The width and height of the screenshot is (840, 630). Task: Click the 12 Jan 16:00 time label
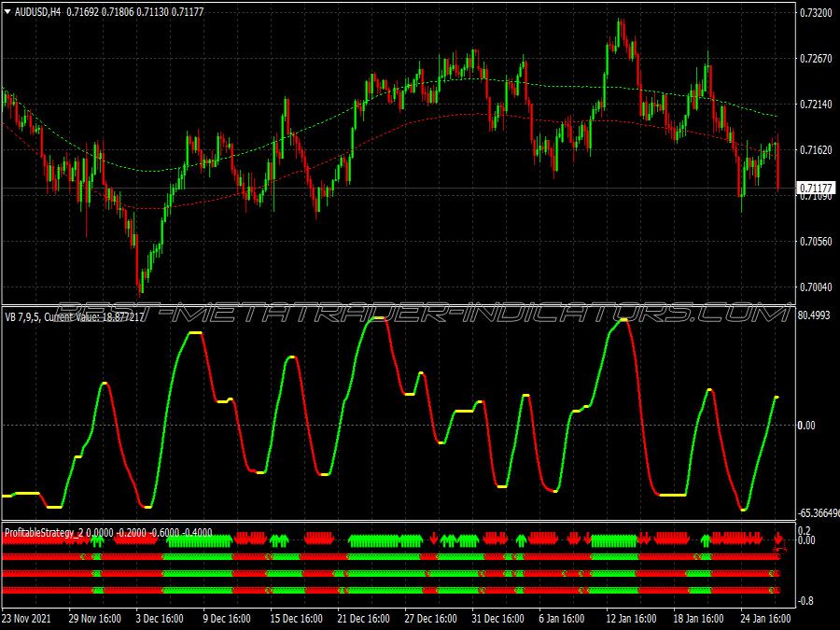(x=631, y=618)
